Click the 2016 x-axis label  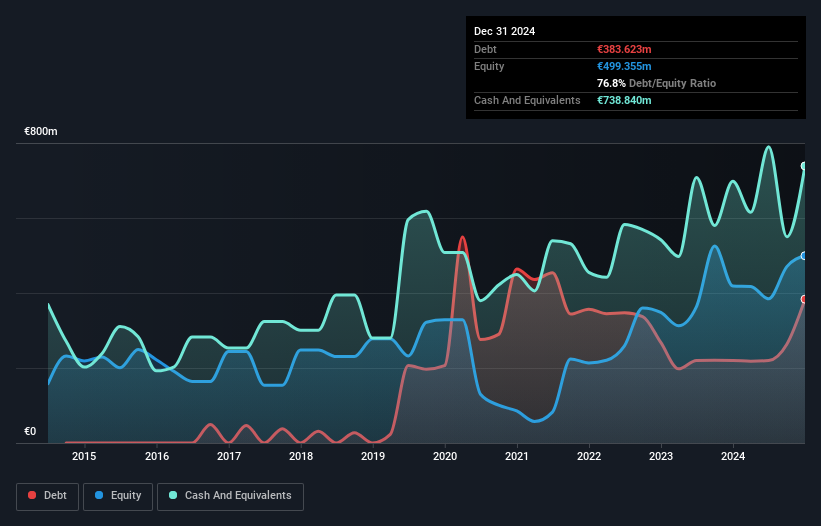tap(157, 456)
